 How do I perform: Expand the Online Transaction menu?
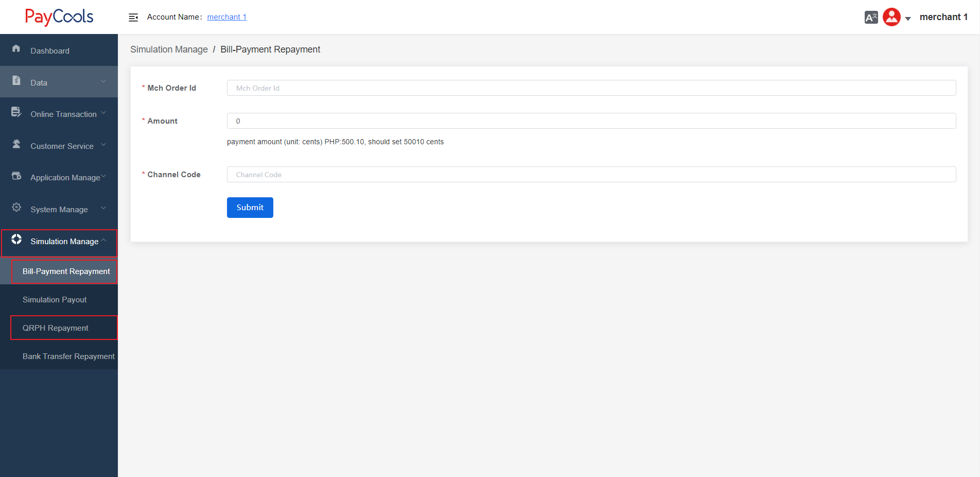pos(63,114)
